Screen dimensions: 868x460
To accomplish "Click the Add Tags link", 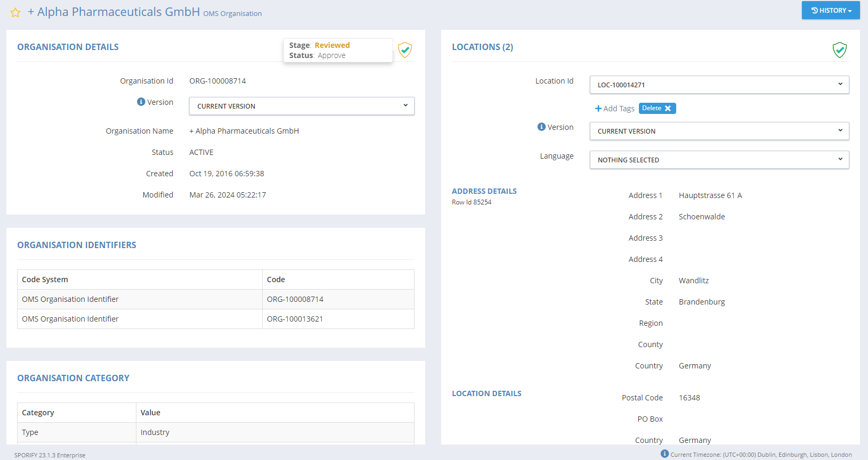I will tap(618, 109).
